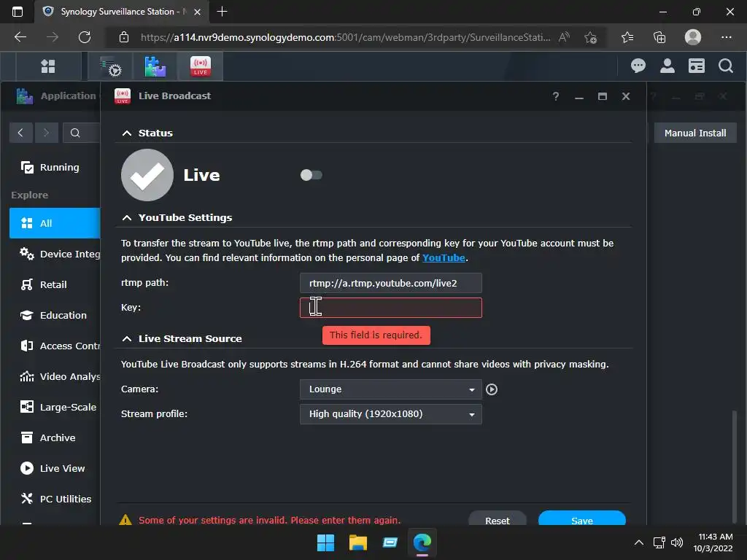Open the widgets panel icon
Screen dimensions: 747x560
coord(696,66)
